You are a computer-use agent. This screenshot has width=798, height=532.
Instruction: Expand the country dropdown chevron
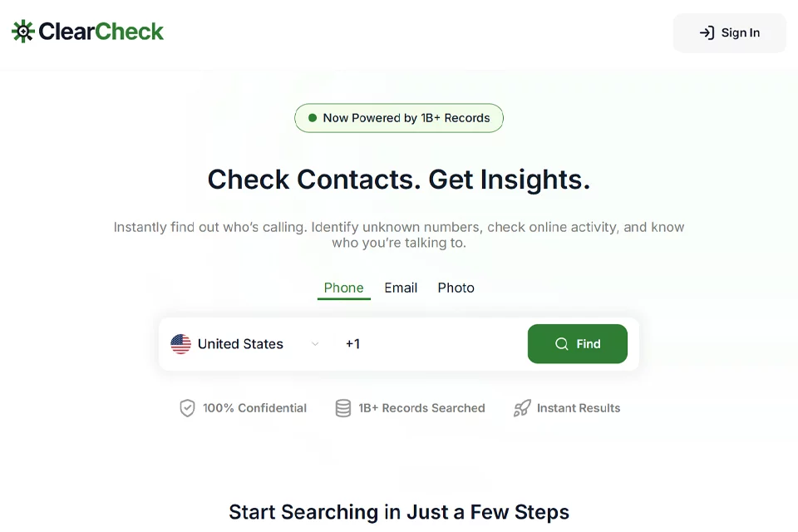[315, 344]
